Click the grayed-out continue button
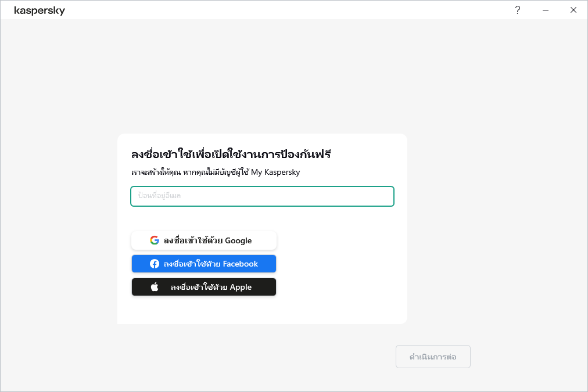 point(433,356)
